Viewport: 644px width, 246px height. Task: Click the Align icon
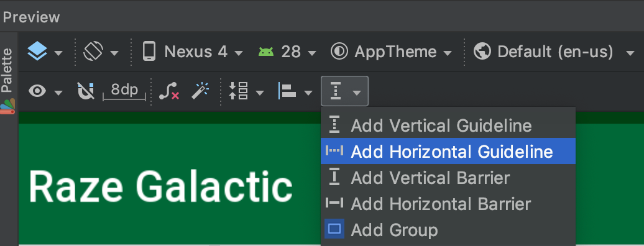coord(287,91)
